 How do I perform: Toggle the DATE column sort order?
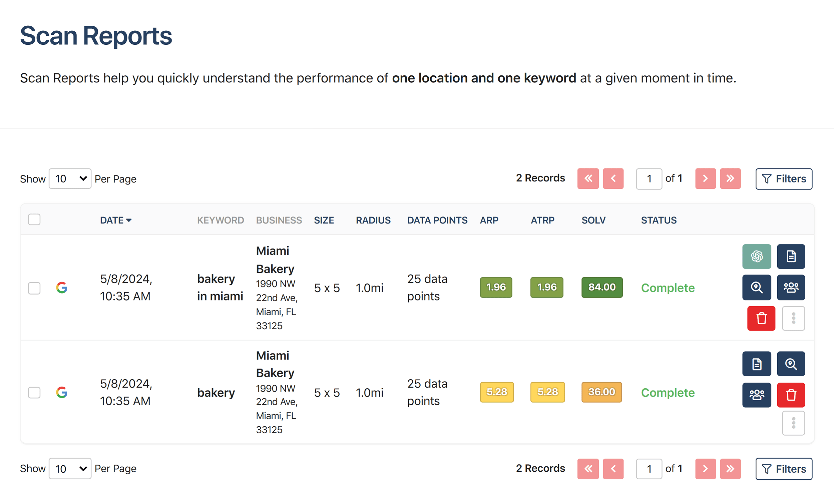point(115,220)
